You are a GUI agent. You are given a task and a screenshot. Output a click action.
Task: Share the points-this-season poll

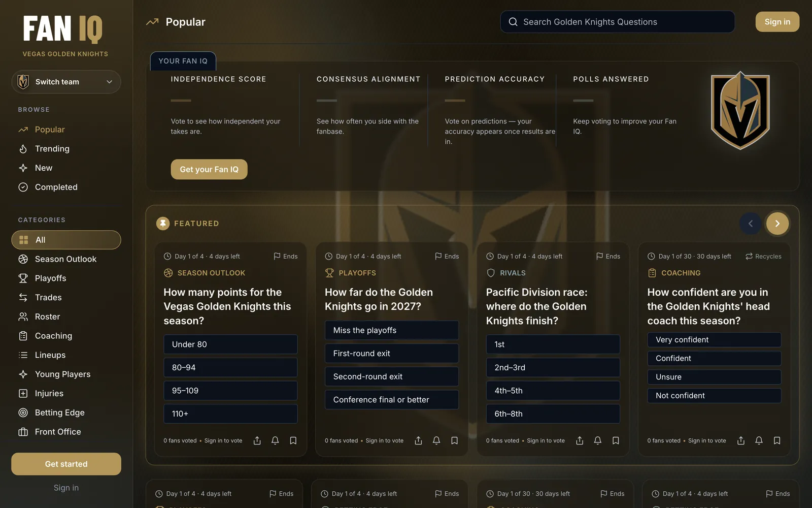(x=257, y=440)
